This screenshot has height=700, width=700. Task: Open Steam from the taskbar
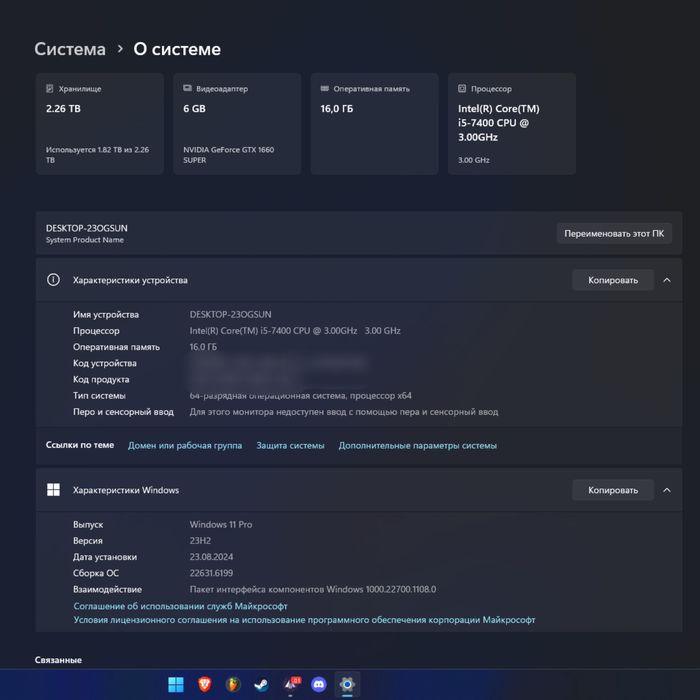click(x=262, y=684)
